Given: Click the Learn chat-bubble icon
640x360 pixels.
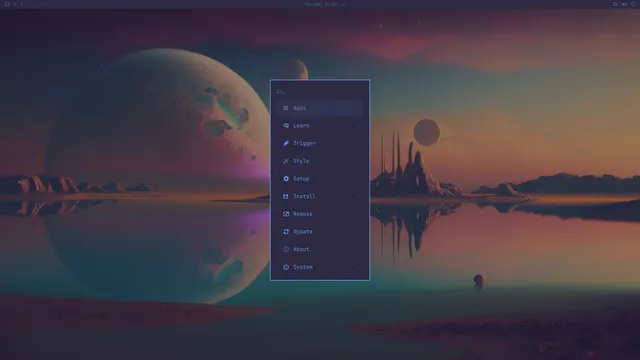Looking at the screenshot, I should click(286, 126).
